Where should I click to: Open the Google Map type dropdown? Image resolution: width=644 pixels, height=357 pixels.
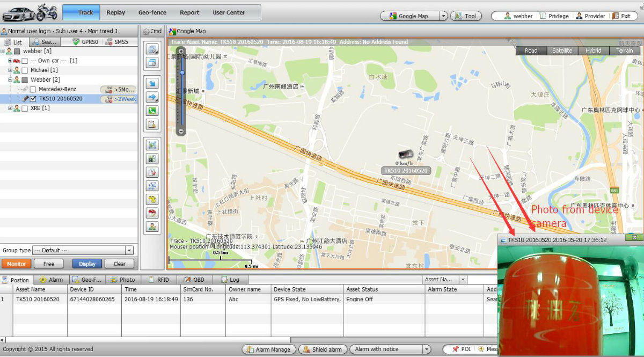pos(443,16)
